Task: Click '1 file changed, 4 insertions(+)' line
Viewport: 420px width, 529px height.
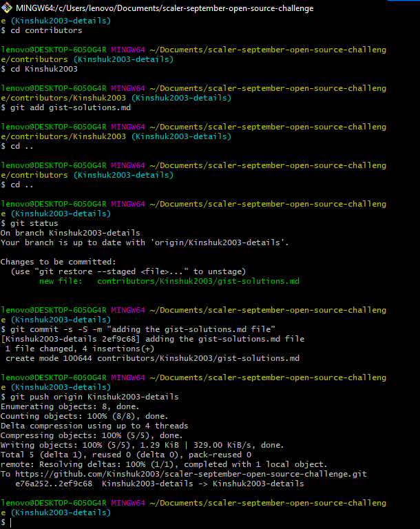Action: tap(80, 349)
